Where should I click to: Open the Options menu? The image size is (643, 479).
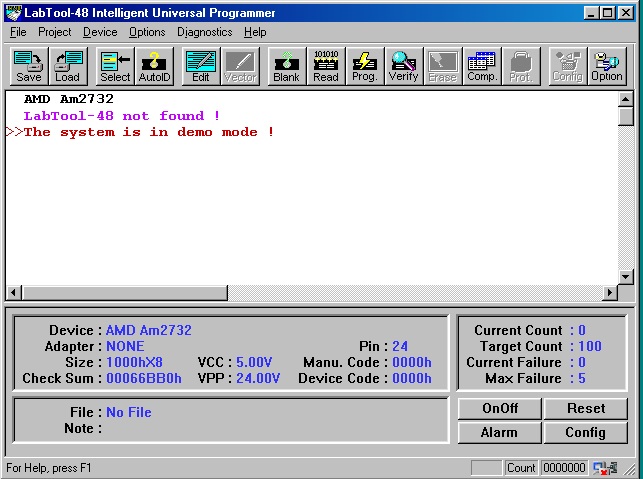[147, 32]
